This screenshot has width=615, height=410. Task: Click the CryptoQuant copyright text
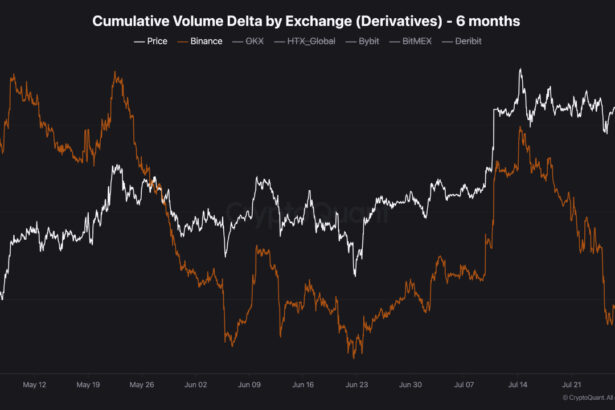click(588, 397)
